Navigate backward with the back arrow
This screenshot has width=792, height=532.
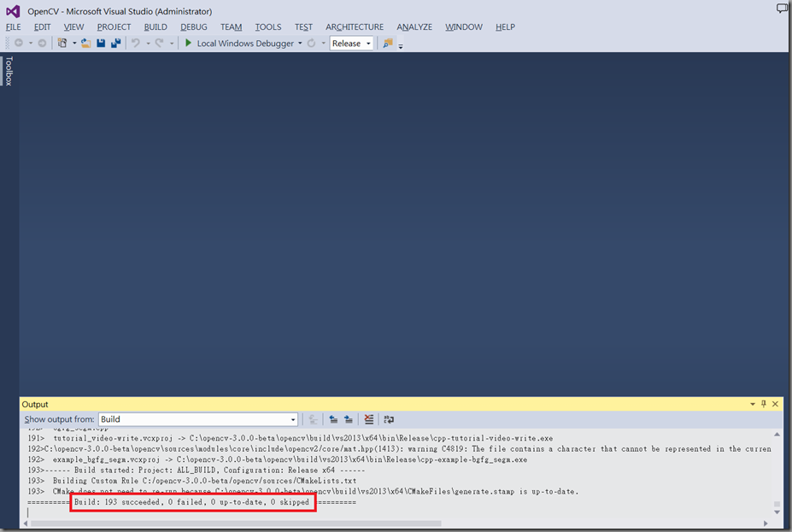pyautogui.click(x=19, y=43)
